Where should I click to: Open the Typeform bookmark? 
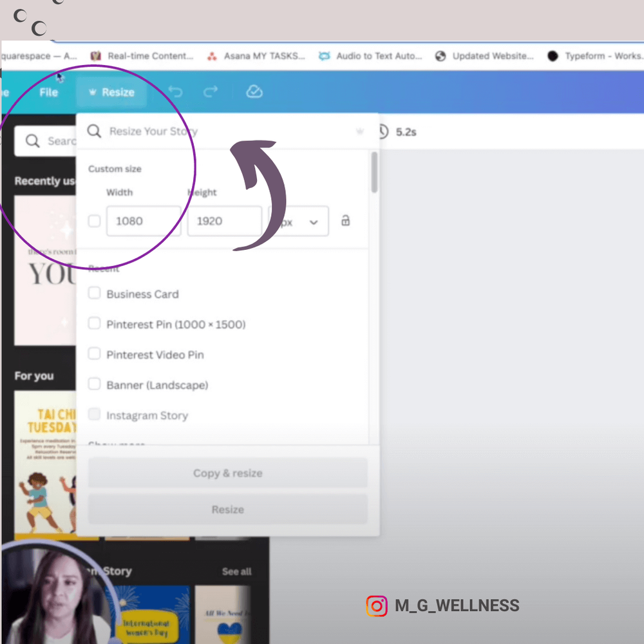pos(595,56)
